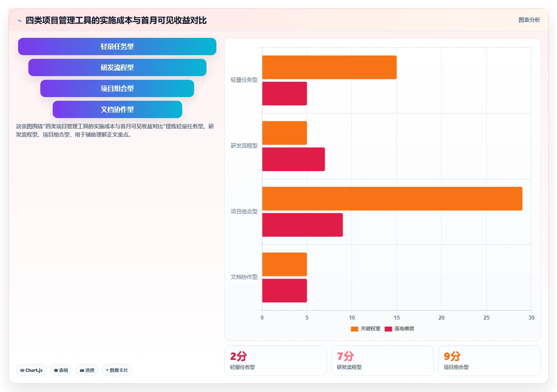Click the Chart.js tag chip
Viewport: 557px width, 392px height.
pyautogui.click(x=31, y=370)
